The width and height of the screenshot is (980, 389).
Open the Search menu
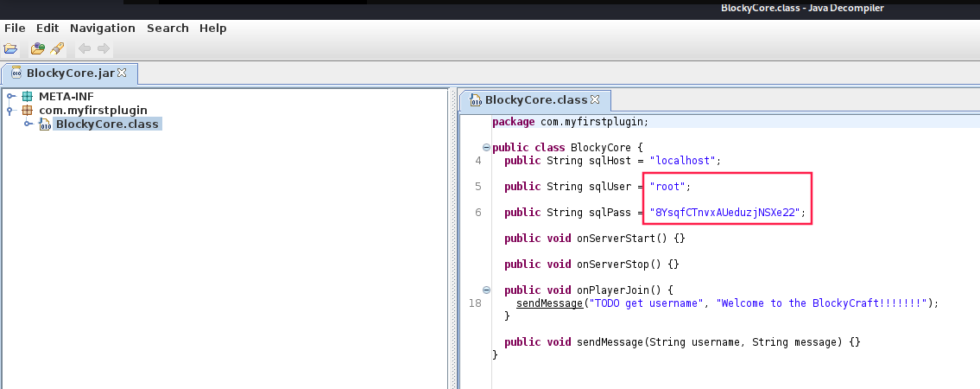168,28
